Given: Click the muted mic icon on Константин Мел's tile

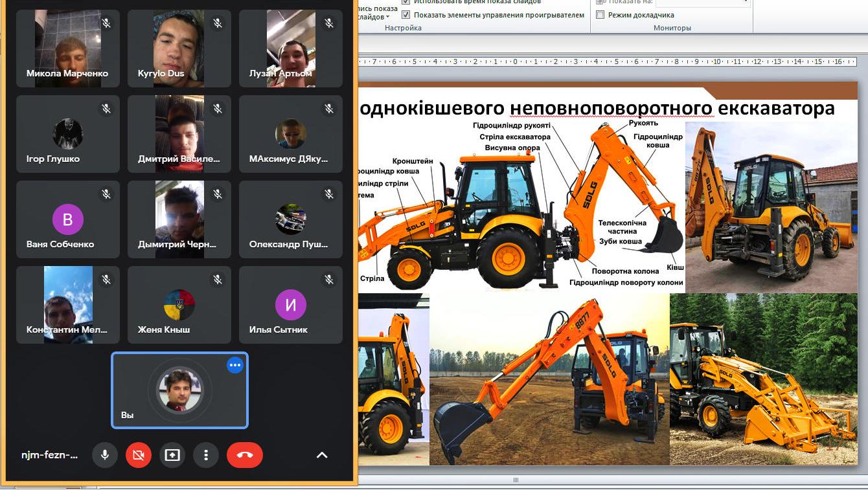Looking at the screenshot, I should [x=106, y=280].
